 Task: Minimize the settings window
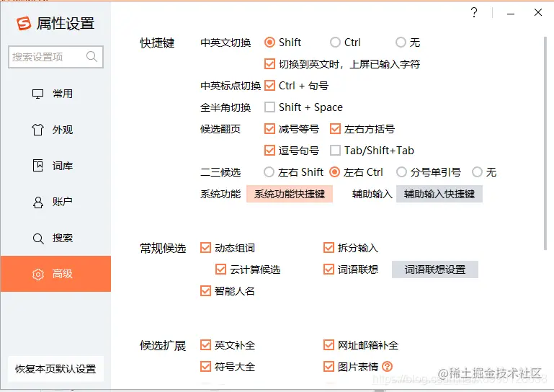511,14
